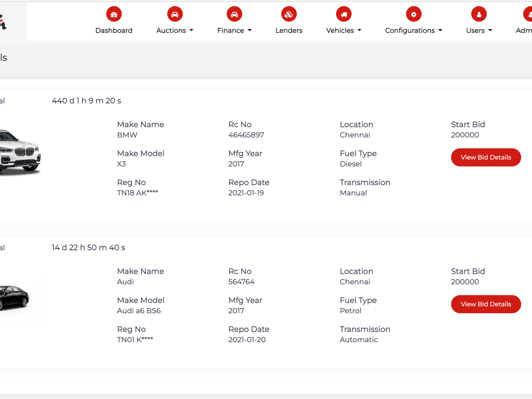
Task: Open the Lenders menu item
Action: pyautogui.click(x=289, y=31)
